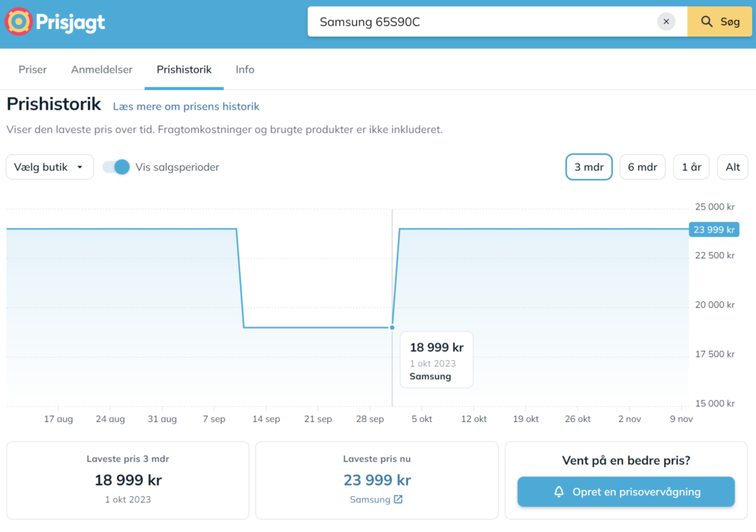Toggle the Vis salgsperioder switch
This screenshot has height=532, width=756.
tap(116, 167)
